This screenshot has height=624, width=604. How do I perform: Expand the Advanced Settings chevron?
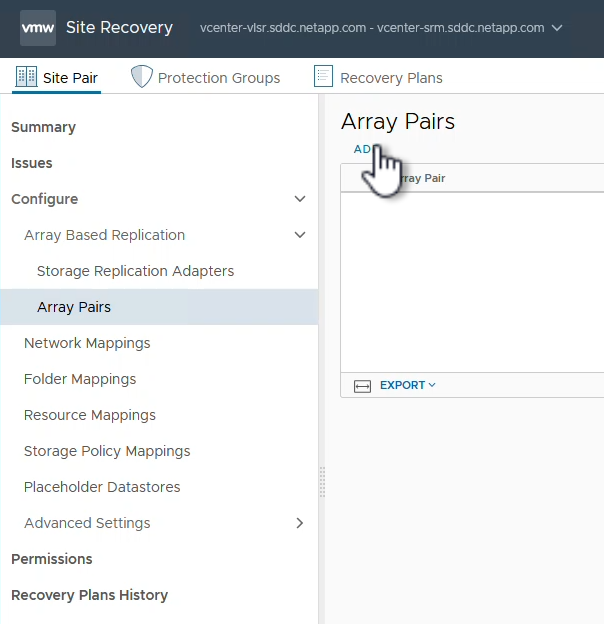point(300,523)
